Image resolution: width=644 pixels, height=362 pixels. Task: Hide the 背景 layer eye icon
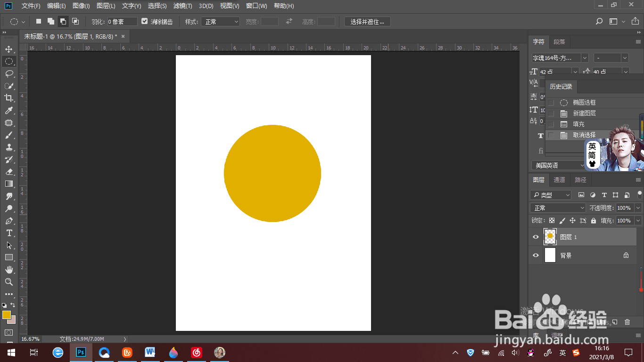pyautogui.click(x=536, y=255)
